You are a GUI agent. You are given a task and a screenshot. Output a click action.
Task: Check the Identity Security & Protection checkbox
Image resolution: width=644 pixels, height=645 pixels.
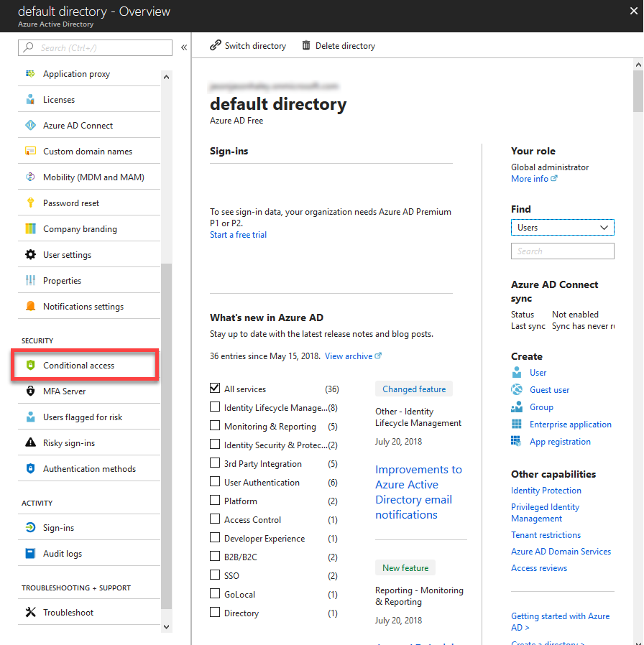214,444
